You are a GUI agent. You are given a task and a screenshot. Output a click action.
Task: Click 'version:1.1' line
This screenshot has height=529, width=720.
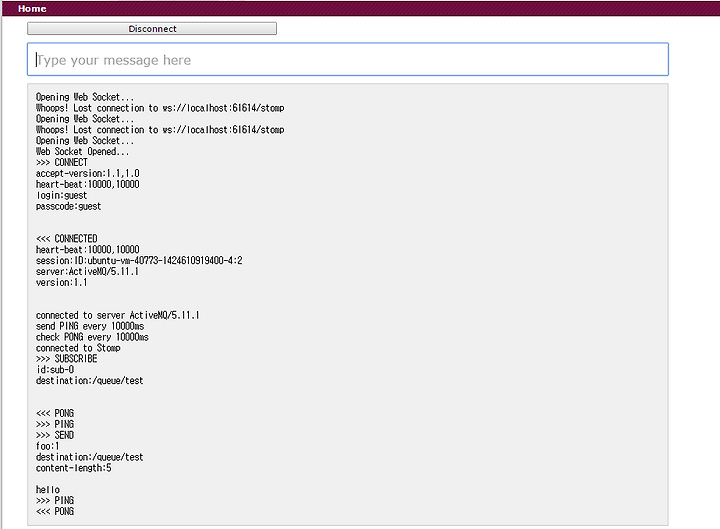(62, 283)
